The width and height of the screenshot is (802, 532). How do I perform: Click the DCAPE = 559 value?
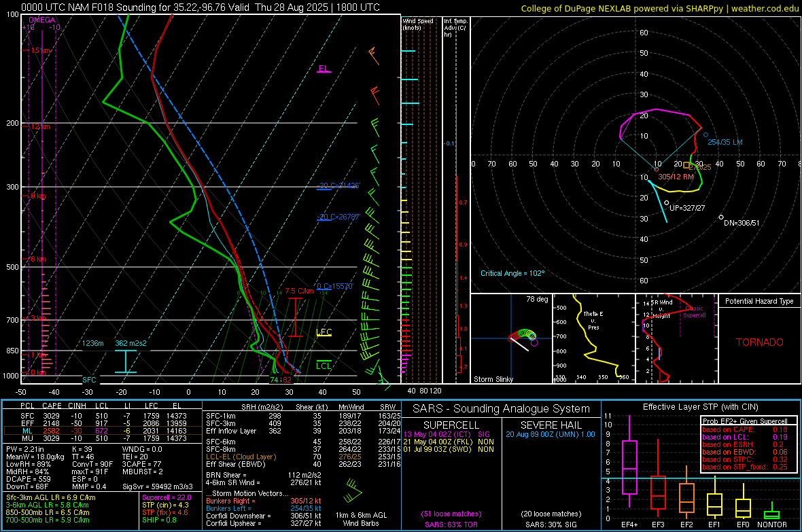28,479
